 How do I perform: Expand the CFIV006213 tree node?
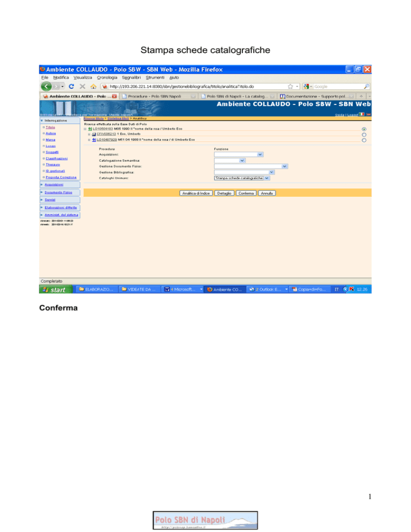[89, 134]
